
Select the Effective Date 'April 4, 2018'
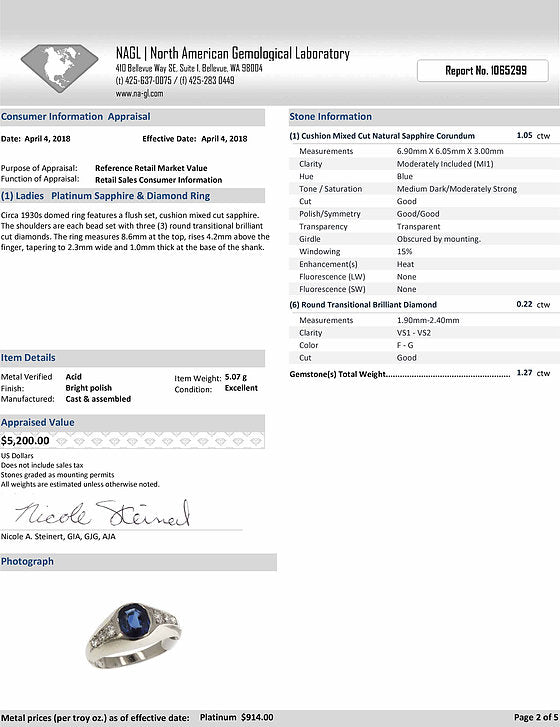point(224,139)
